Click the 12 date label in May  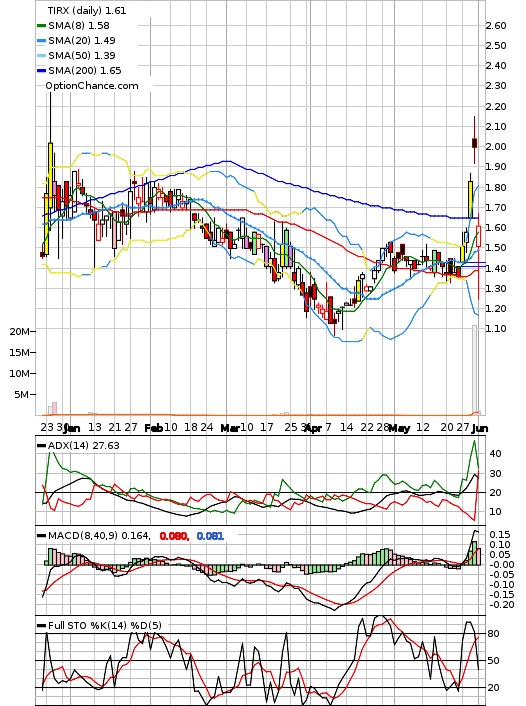[422, 427]
